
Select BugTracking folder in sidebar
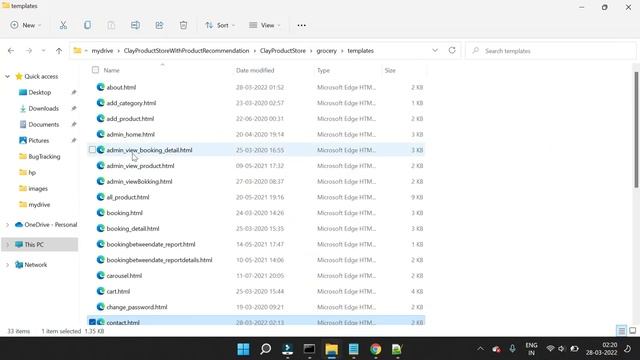coord(44,156)
